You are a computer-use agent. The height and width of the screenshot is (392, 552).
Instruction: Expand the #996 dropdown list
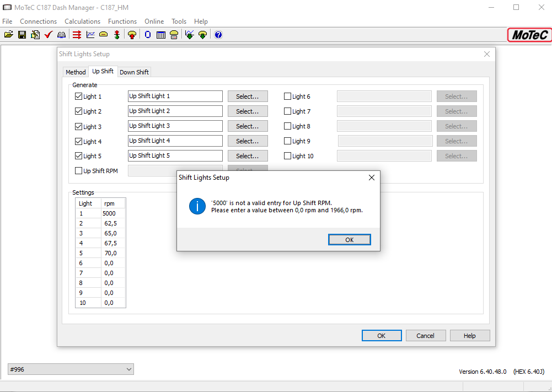[129, 369]
